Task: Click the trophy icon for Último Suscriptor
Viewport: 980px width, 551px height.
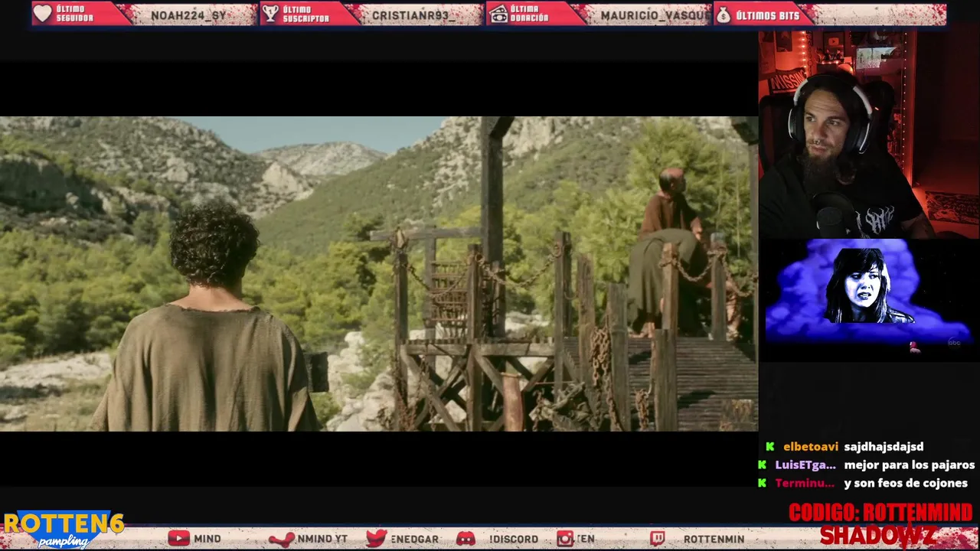Action: (270, 14)
